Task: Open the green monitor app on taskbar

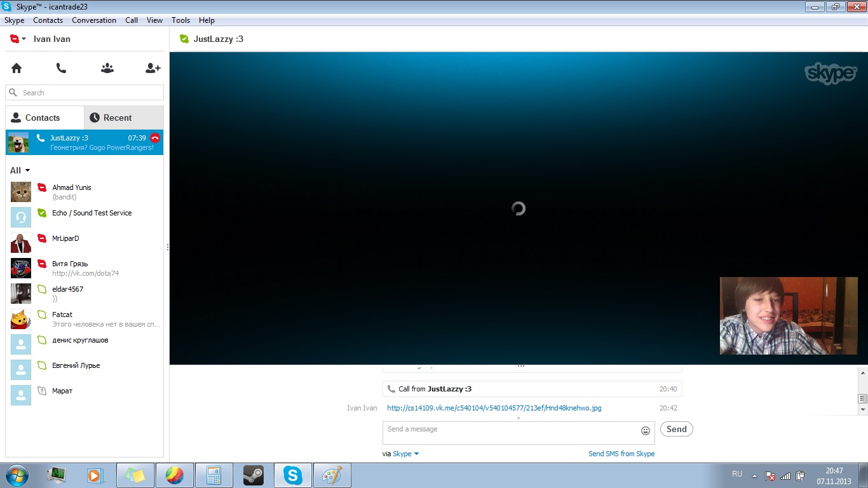Action: pos(57,475)
